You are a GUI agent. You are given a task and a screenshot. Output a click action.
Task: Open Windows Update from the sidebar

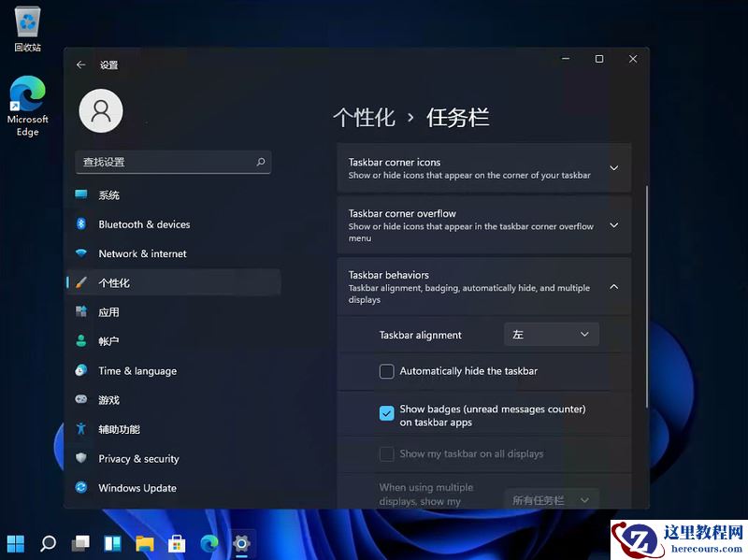pyautogui.click(x=137, y=487)
